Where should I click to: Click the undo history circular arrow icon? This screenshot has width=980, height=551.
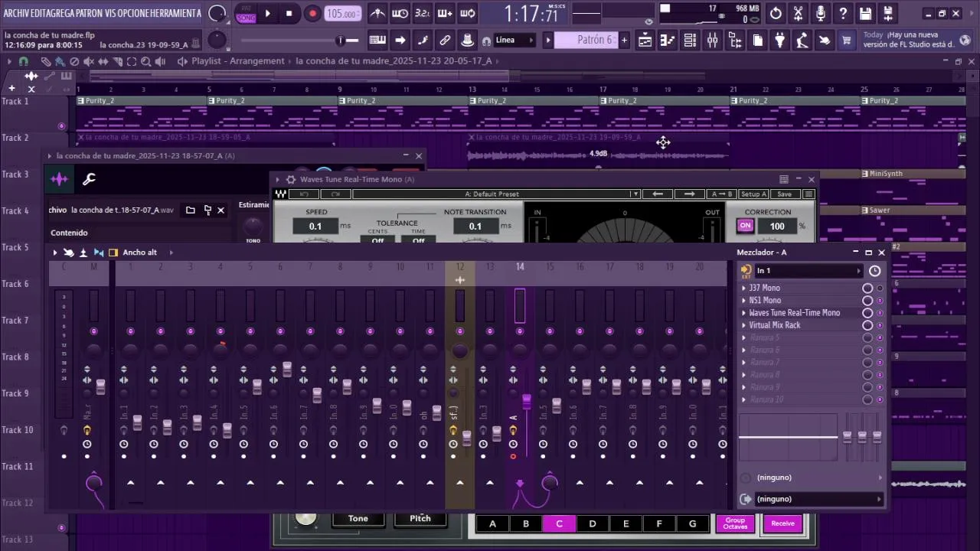776,14
